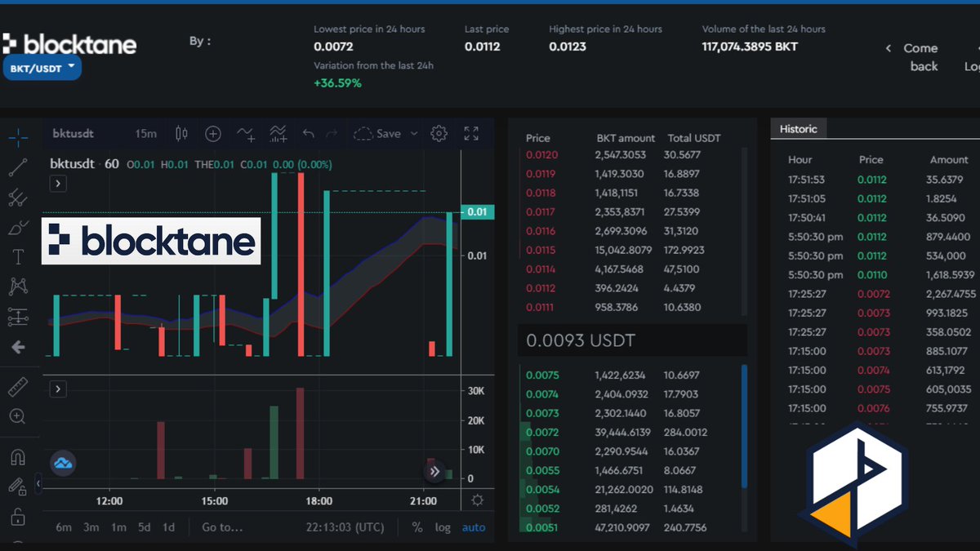Click the Blocktane logo in the header
The height and width of the screenshot is (551, 980).
[x=69, y=43]
